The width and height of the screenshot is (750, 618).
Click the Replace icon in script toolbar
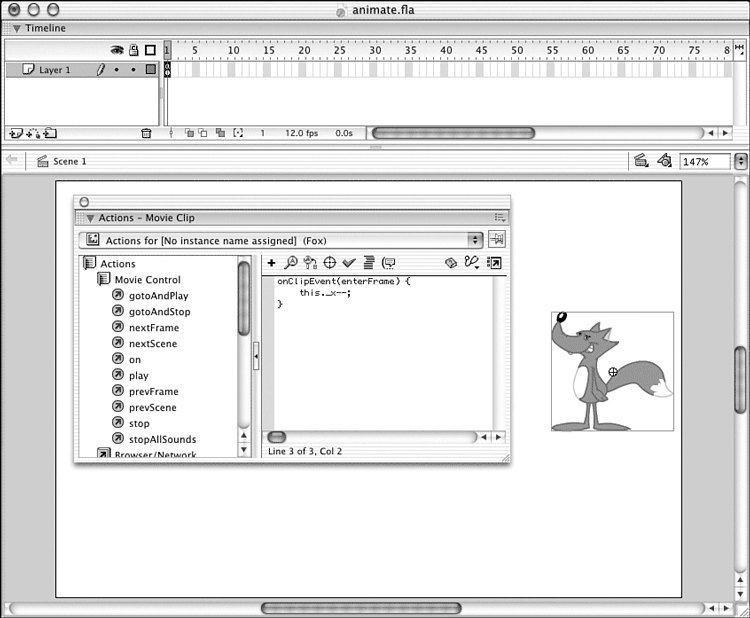tap(310, 263)
